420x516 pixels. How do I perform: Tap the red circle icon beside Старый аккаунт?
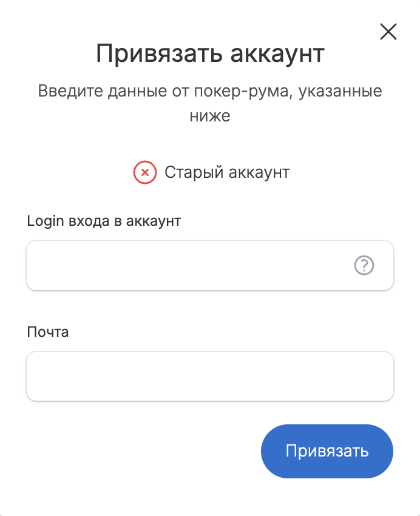pos(144,172)
